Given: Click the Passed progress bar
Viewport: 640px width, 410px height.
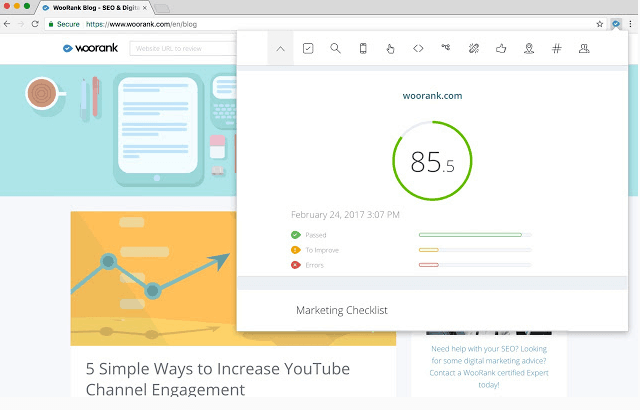Looking at the screenshot, I should click(x=475, y=235).
